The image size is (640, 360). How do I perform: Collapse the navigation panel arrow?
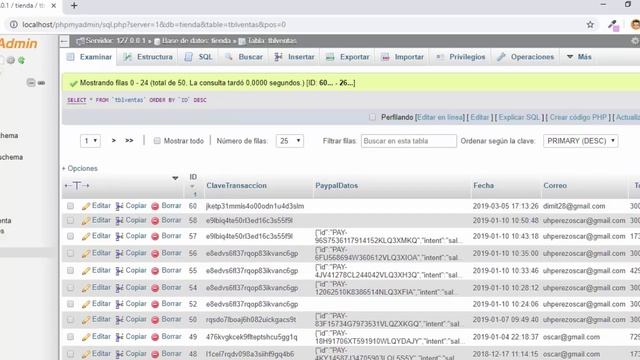[x=64, y=41]
